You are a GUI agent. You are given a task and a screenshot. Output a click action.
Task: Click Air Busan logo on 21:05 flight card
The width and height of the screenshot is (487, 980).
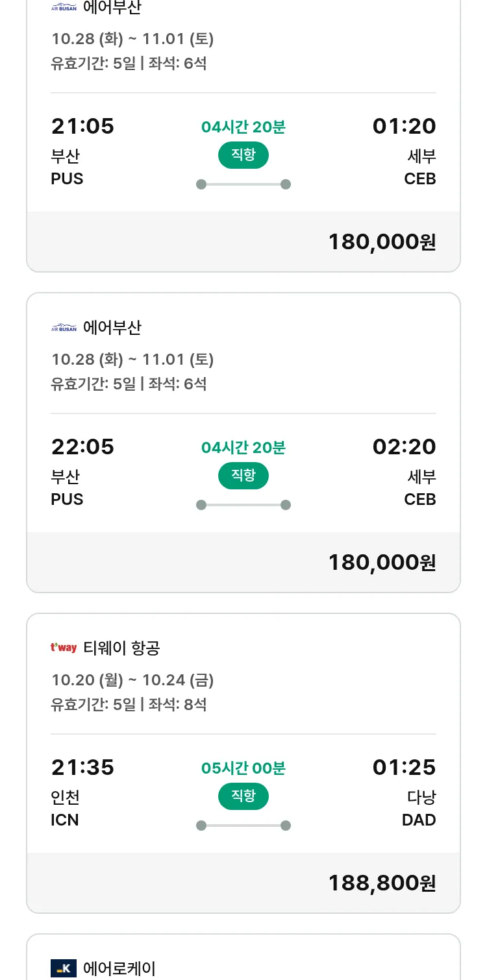[64, 8]
